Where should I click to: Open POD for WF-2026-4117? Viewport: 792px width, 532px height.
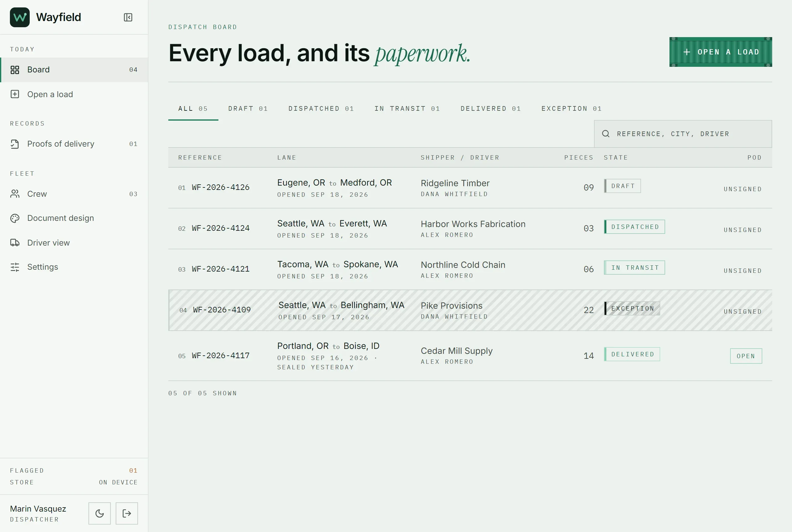coord(746,356)
